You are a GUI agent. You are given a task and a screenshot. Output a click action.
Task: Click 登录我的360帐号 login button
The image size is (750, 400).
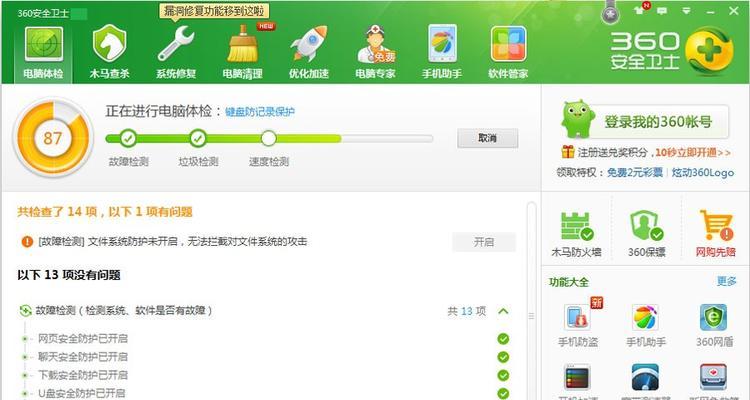[658, 122]
